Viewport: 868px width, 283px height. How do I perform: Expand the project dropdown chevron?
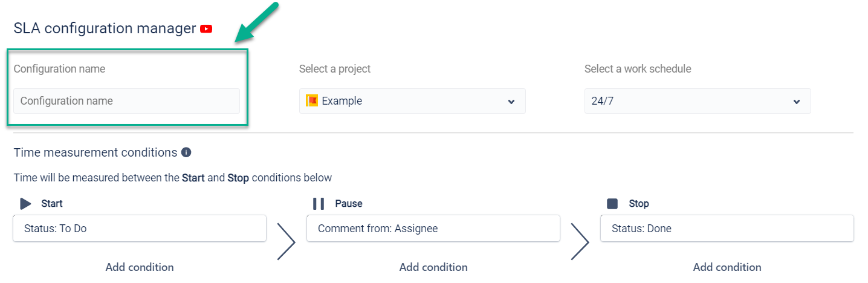(x=511, y=102)
